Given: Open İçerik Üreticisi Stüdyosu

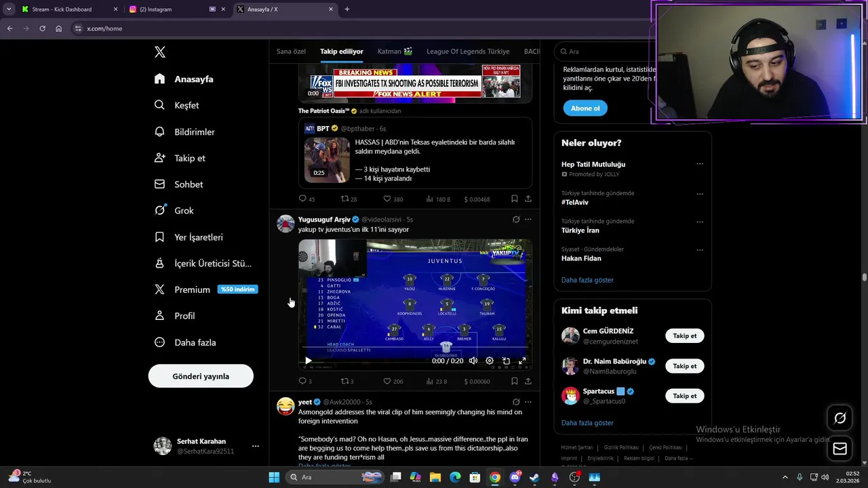Looking at the screenshot, I should pos(203,263).
